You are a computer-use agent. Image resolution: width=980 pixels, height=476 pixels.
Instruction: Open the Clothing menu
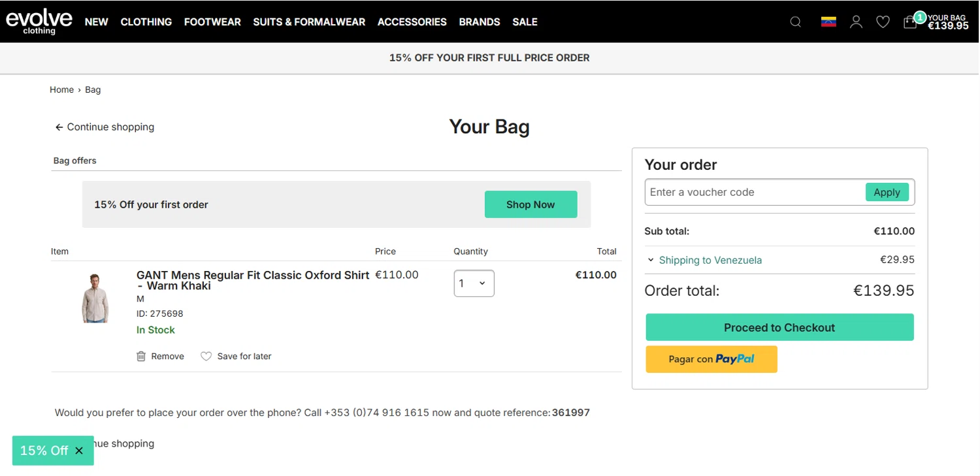pyautogui.click(x=146, y=22)
